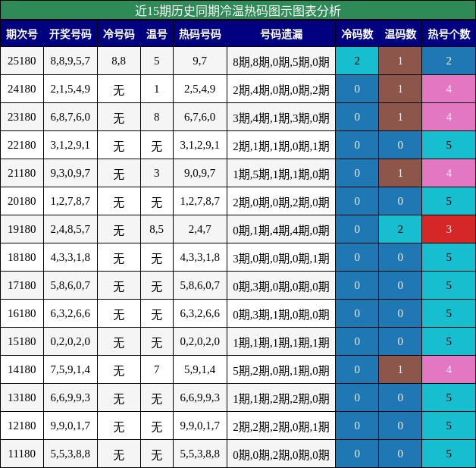Click omission cell 2期,2期,2期,0期,1期
Image resolution: width=476 pixels, height=468 pixels.
pyautogui.click(x=281, y=427)
